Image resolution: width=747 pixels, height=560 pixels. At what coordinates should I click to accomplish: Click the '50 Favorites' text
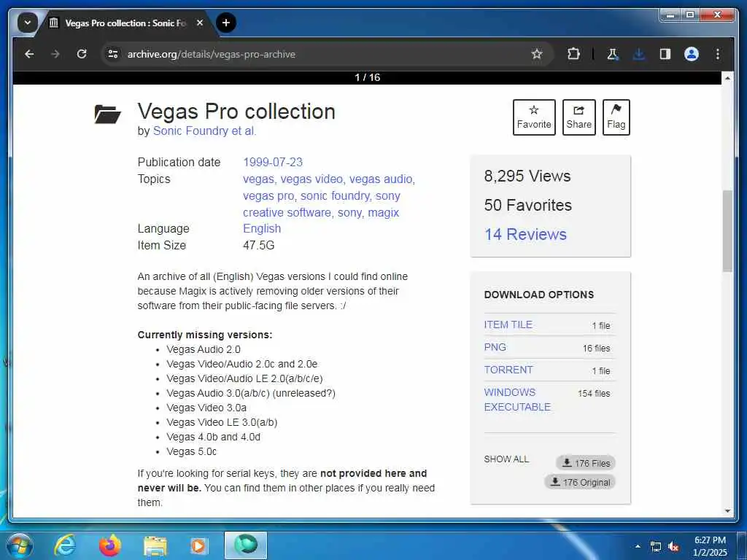[x=528, y=205]
